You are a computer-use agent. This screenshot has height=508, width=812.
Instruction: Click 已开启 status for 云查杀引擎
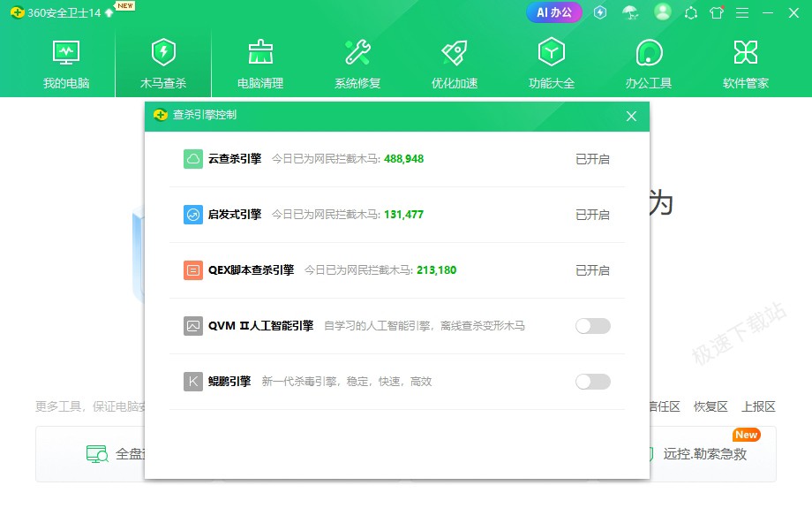[x=592, y=159]
